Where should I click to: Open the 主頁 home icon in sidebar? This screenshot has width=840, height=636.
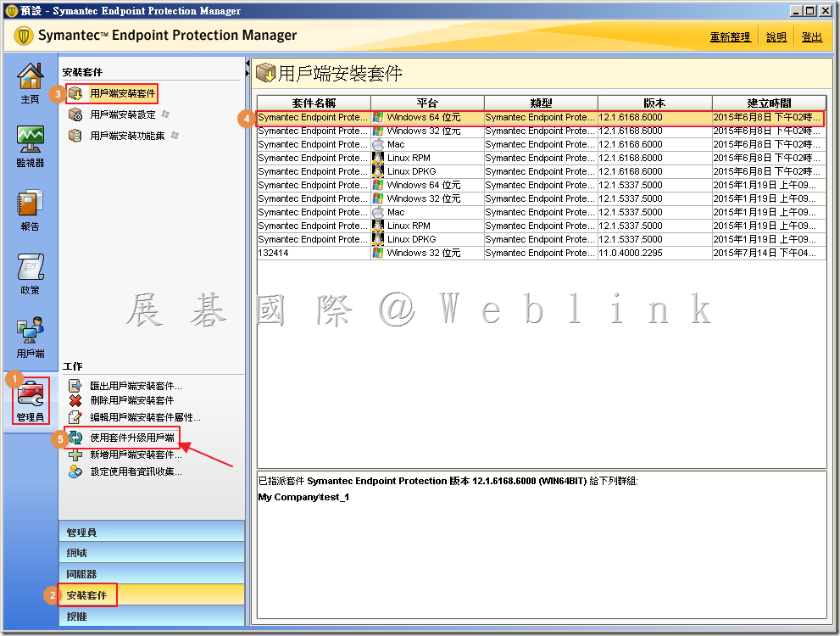30,83
